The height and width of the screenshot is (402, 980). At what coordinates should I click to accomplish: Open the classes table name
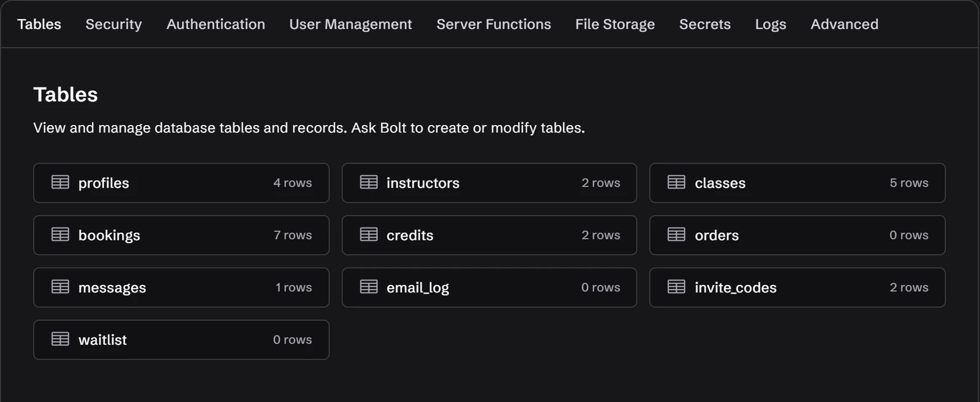click(720, 183)
